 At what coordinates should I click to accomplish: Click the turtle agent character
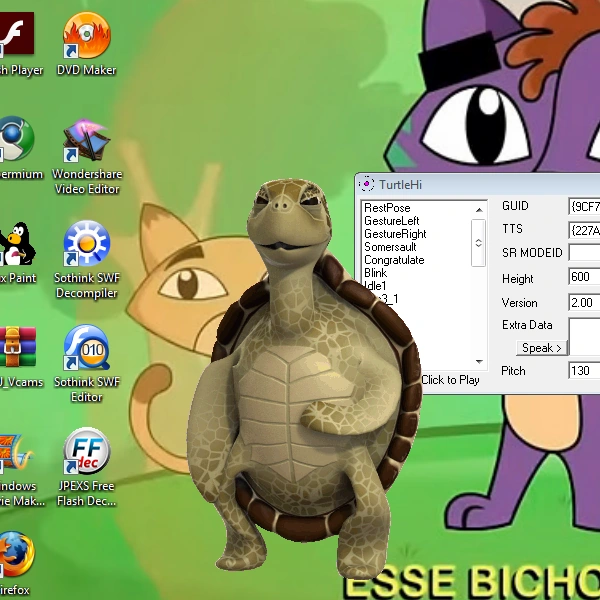[306, 379]
